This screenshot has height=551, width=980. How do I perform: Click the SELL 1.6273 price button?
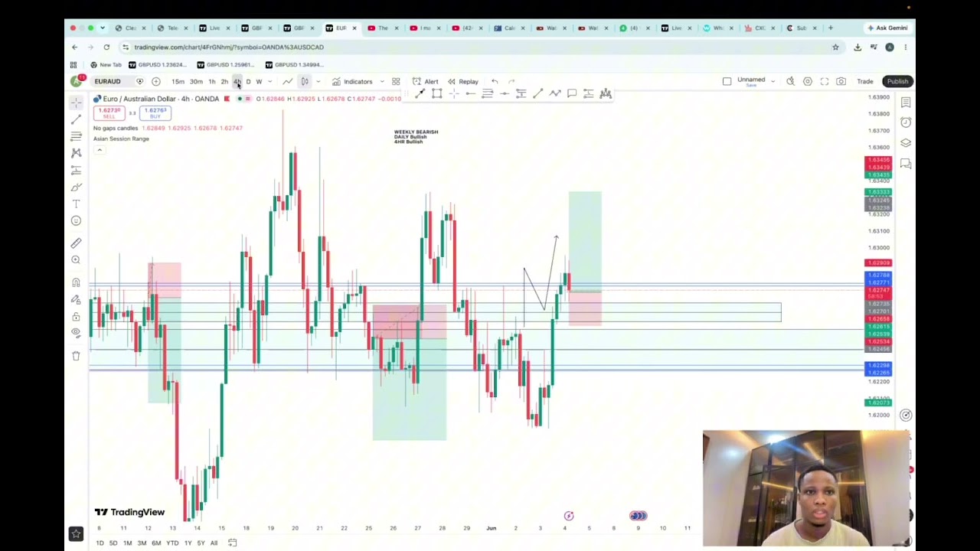tap(109, 113)
